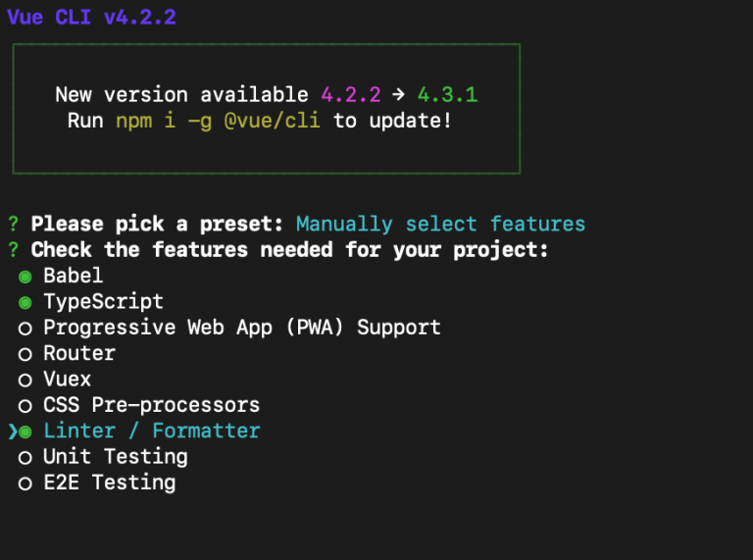Click the green 4.3.1 version number
The width and height of the screenshot is (753, 560).
pos(447,94)
